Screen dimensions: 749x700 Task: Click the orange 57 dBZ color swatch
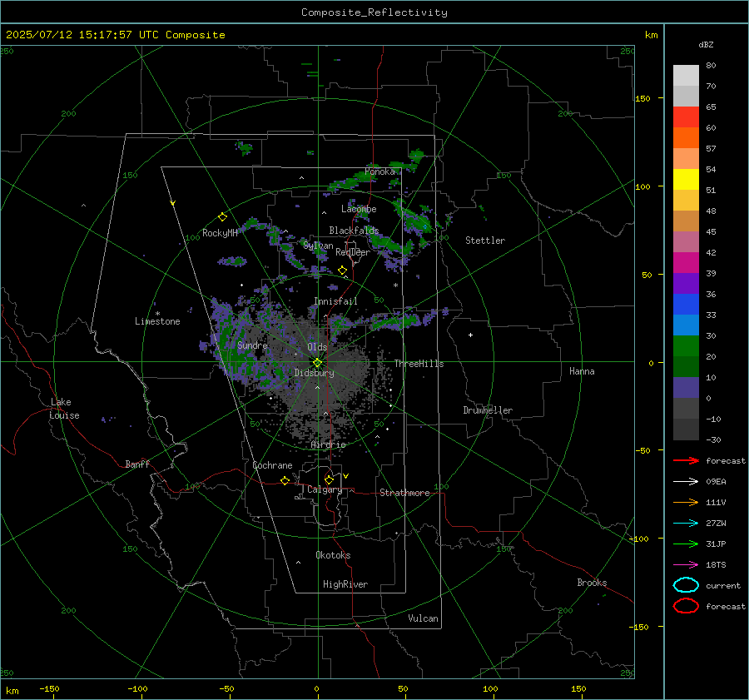pyautogui.click(x=686, y=137)
